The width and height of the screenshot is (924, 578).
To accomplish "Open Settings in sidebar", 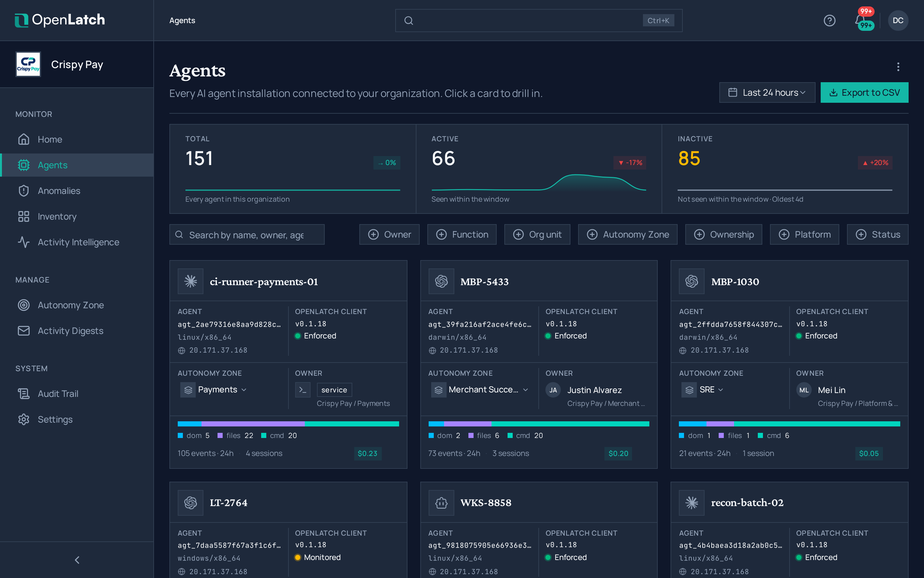I will click(x=77, y=419).
